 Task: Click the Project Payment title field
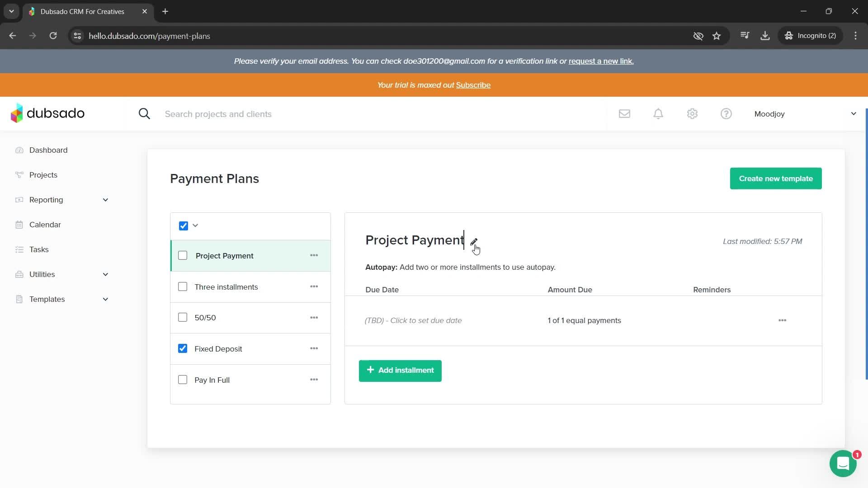(415, 240)
